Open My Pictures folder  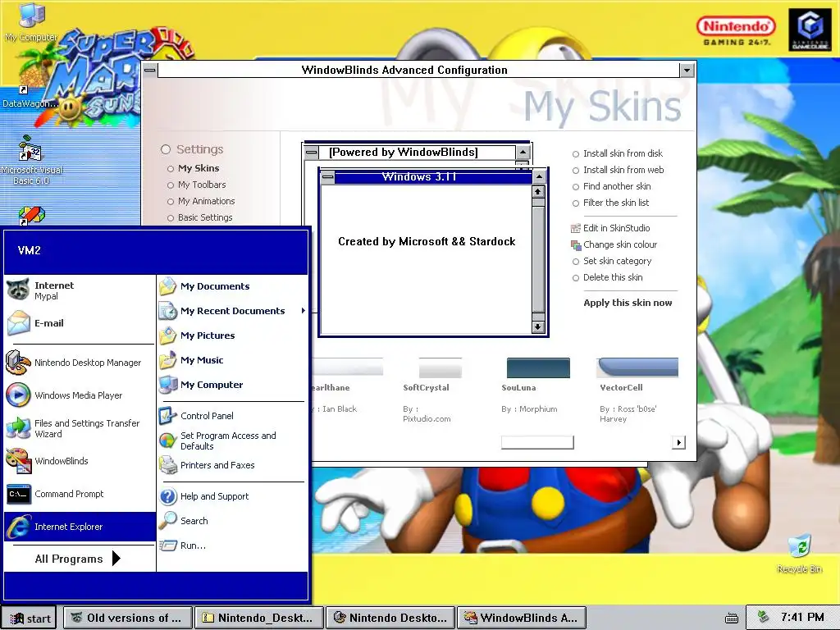232,336
